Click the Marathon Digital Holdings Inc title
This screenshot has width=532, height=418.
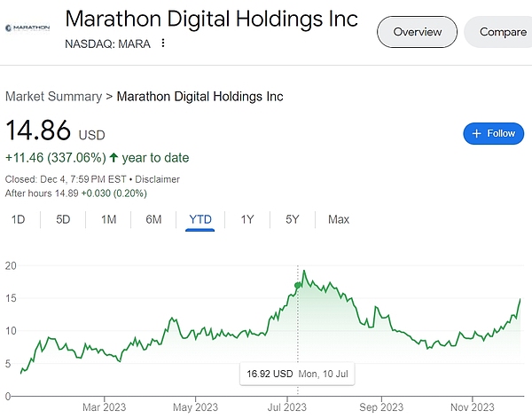pos(212,19)
